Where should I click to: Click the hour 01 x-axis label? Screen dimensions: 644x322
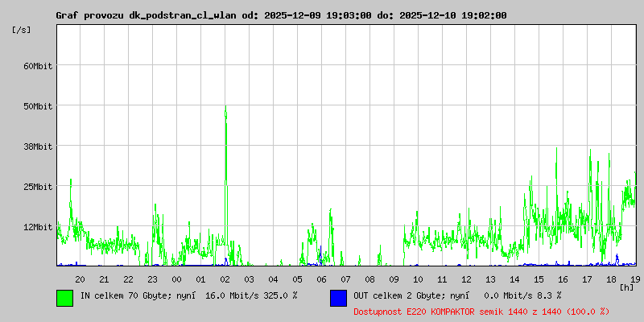[200, 279]
